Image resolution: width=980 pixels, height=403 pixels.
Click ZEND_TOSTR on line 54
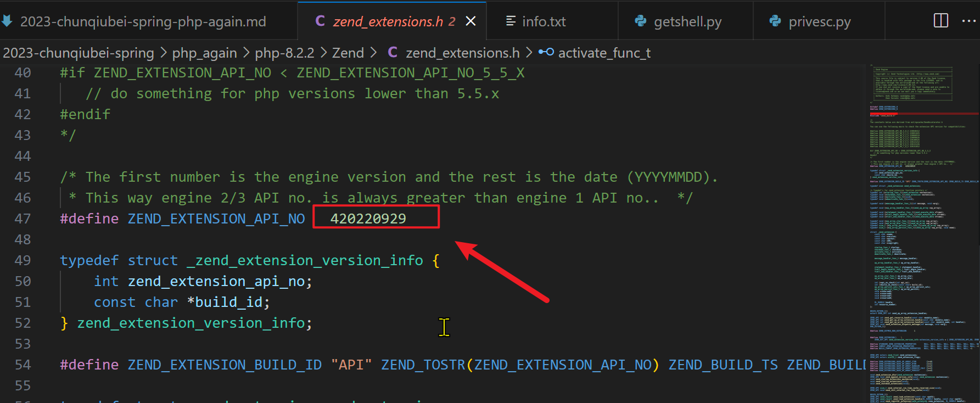(x=423, y=365)
